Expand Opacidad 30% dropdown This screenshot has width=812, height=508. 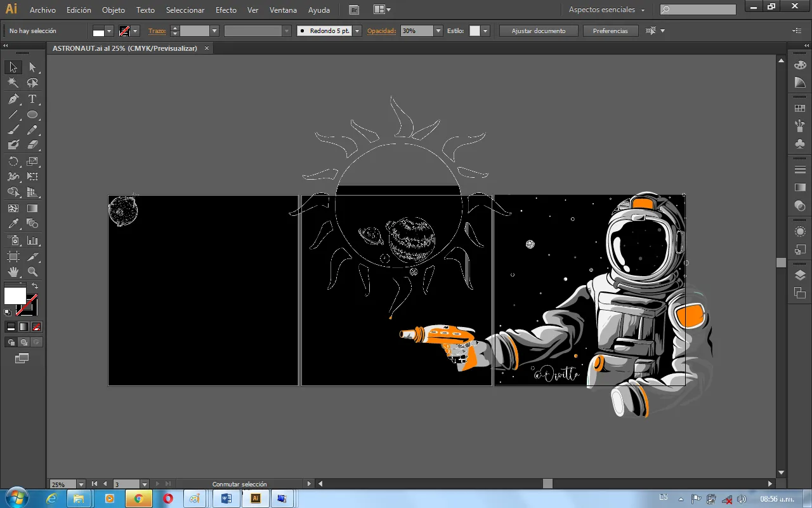(x=438, y=30)
